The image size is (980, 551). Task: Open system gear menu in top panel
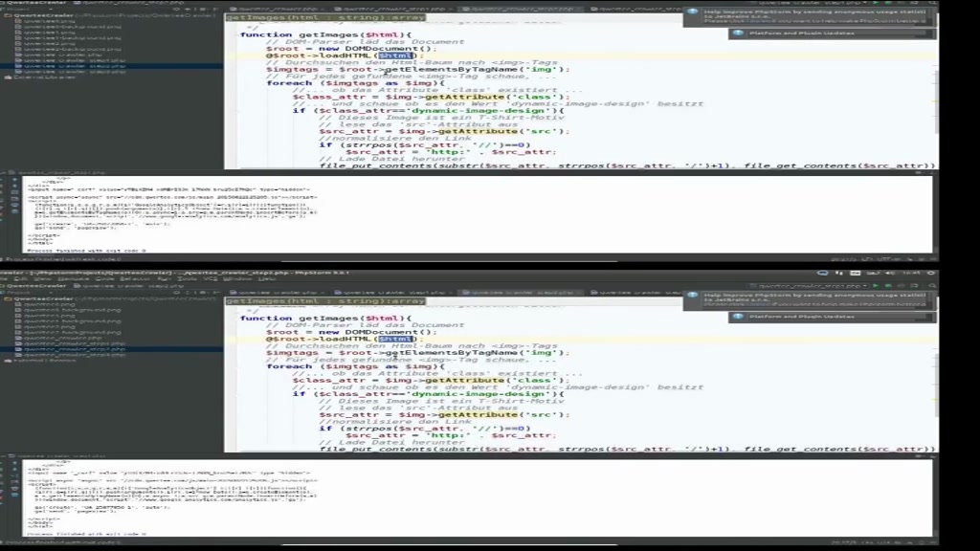(931, 273)
